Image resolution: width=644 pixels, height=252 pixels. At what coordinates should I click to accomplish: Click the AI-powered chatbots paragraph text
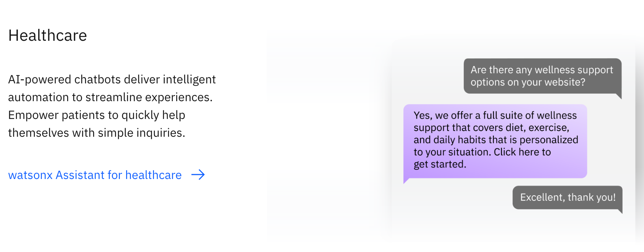111,106
